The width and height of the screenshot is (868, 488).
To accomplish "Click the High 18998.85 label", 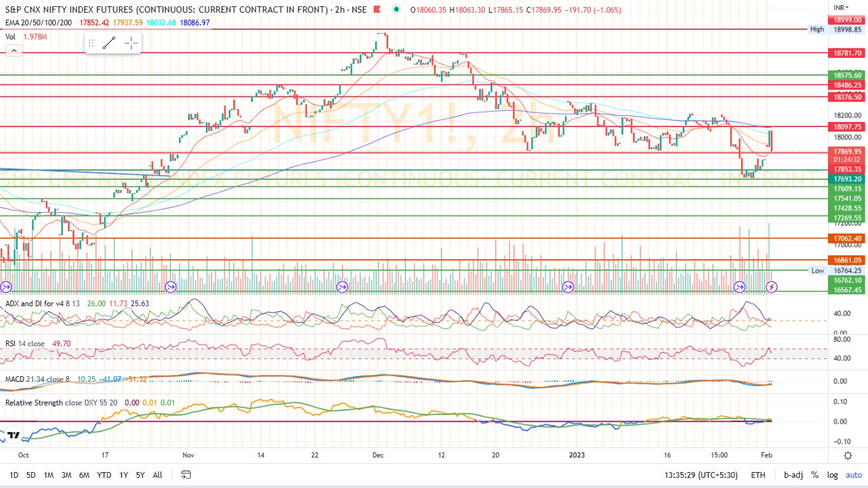I will [836, 29].
